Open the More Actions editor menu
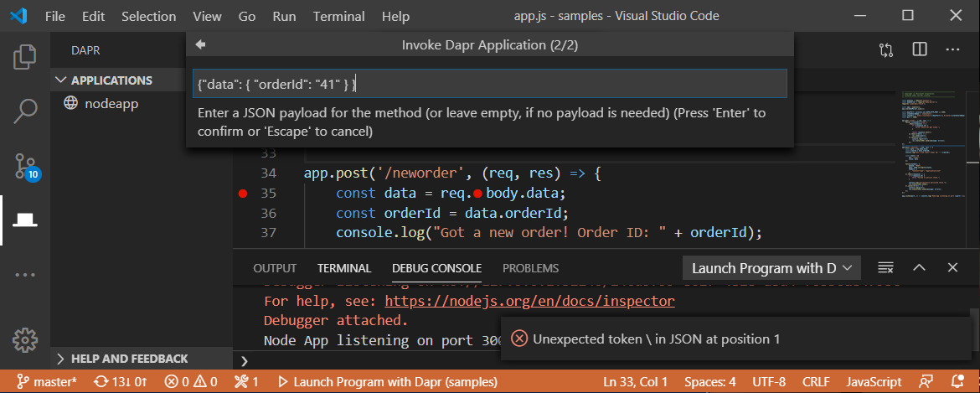 click(952, 50)
